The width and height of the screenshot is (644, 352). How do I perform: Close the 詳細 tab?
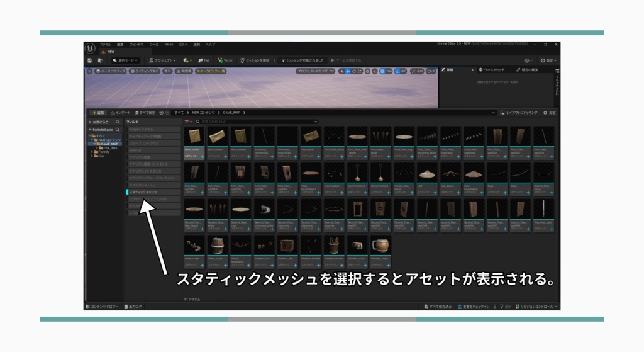[x=472, y=70]
